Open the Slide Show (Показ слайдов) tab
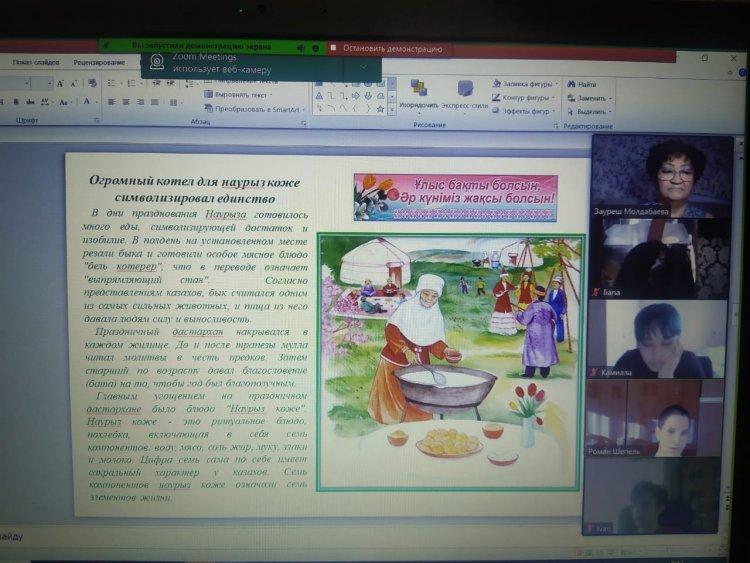This screenshot has width=750, height=563. click(x=36, y=63)
